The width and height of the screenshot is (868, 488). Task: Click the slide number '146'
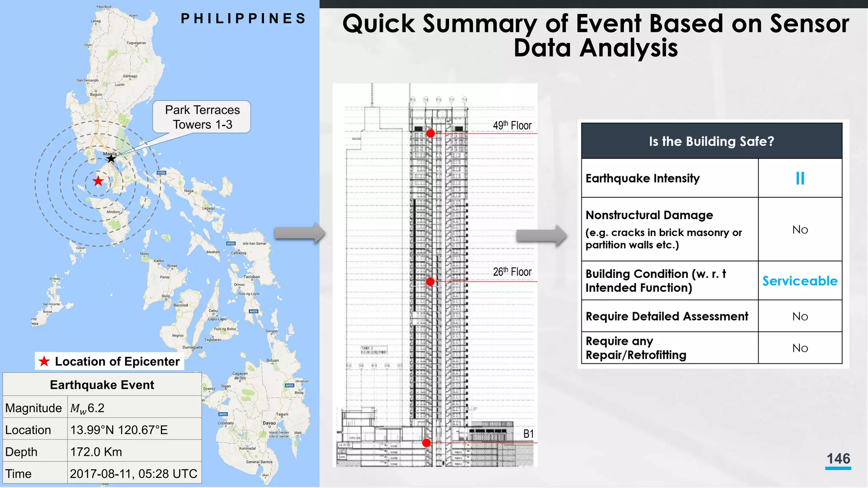(x=838, y=459)
